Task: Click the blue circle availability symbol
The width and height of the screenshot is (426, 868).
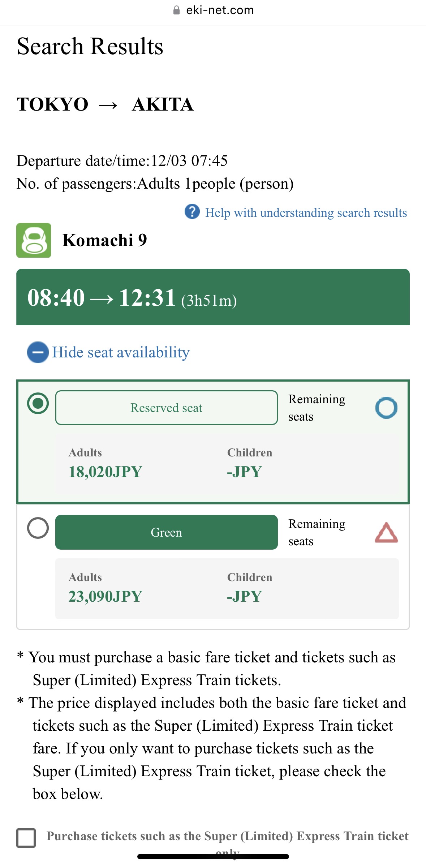Action: (x=386, y=408)
